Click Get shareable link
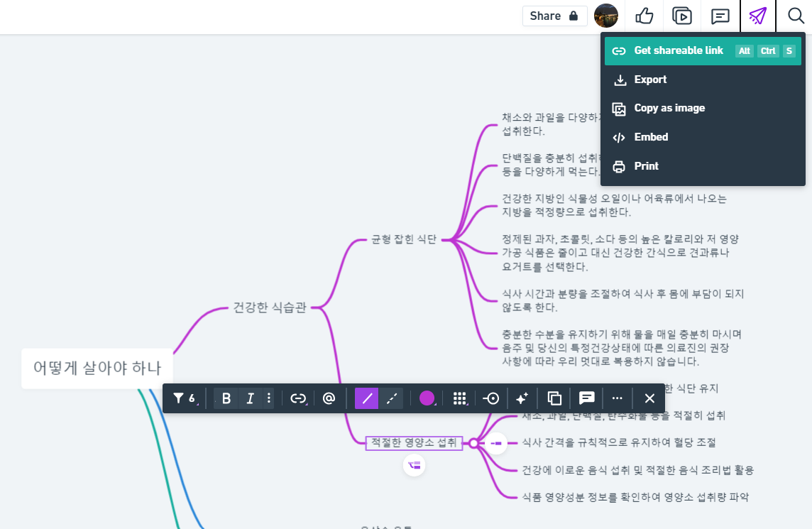This screenshot has width=812, height=529. (679, 50)
